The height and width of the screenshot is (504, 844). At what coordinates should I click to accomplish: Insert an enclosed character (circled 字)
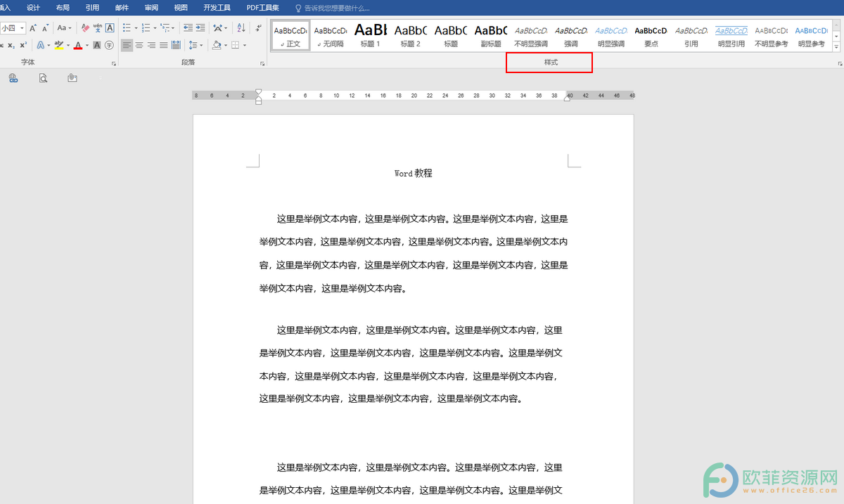coord(109,45)
